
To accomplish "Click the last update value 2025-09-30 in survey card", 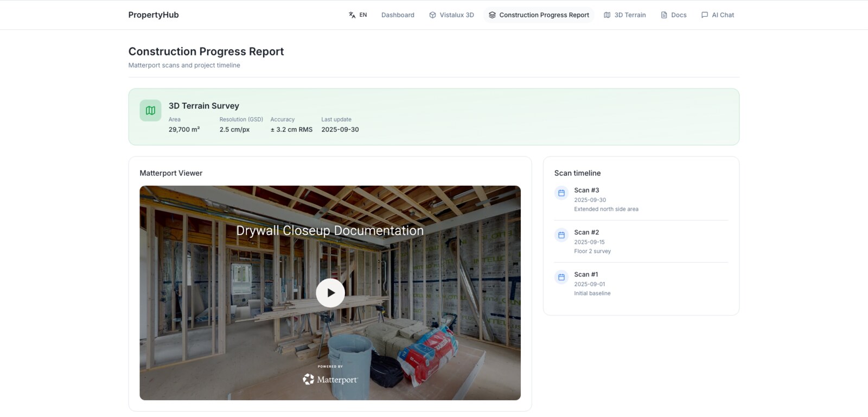I will (x=340, y=129).
